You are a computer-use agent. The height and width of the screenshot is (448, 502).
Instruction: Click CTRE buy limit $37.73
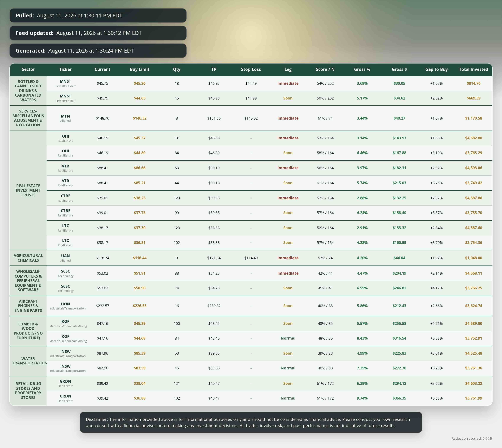pos(140,213)
